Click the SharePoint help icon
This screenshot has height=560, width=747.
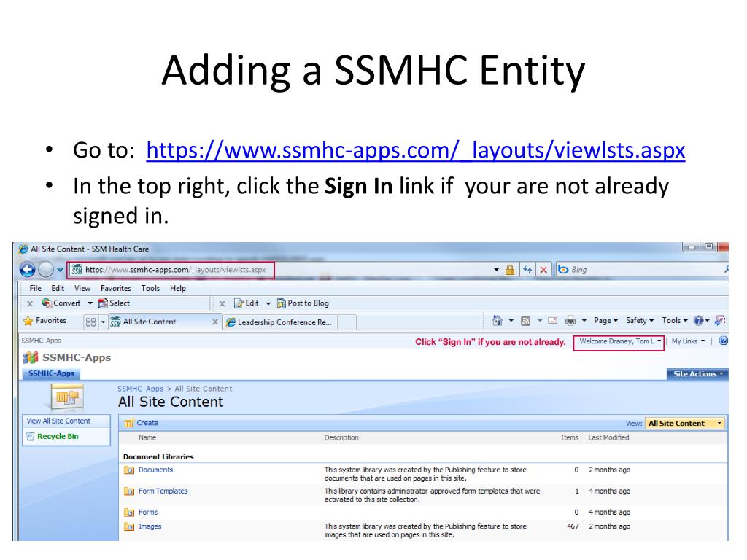tap(723, 341)
